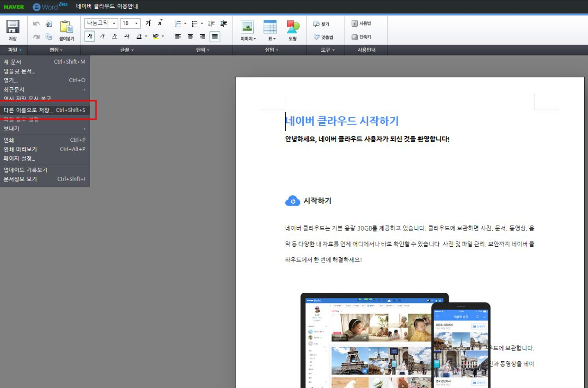Open keyboard shortcuts (단축키) help
Screen dimensions: 588x388
[361, 37]
